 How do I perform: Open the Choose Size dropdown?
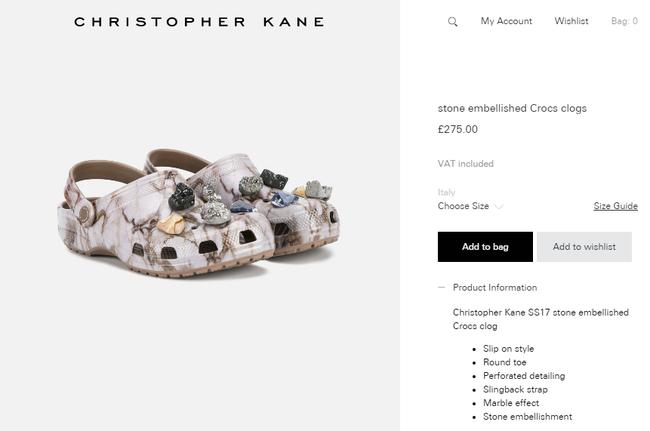[464, 206]
